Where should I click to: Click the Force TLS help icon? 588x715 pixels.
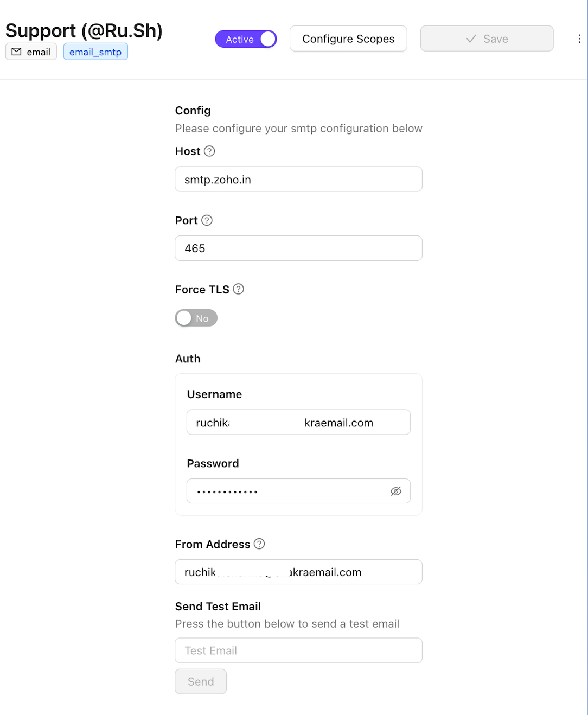[238, 289]
